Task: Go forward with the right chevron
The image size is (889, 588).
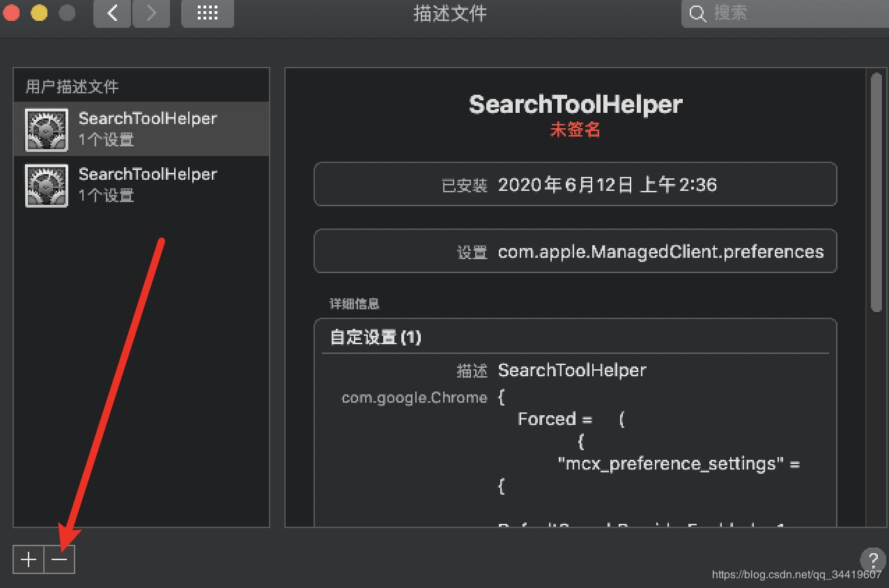Action: coord(151,13)
